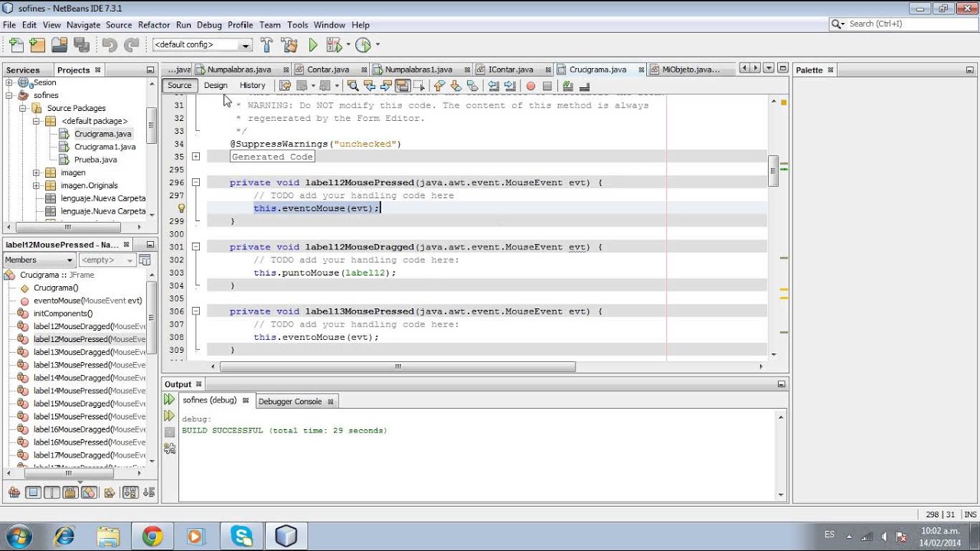Open the Navigate menu
Image resolution: width=980 pixels, height=551 pixels.
pyautogui.click(x=83, y=24)
